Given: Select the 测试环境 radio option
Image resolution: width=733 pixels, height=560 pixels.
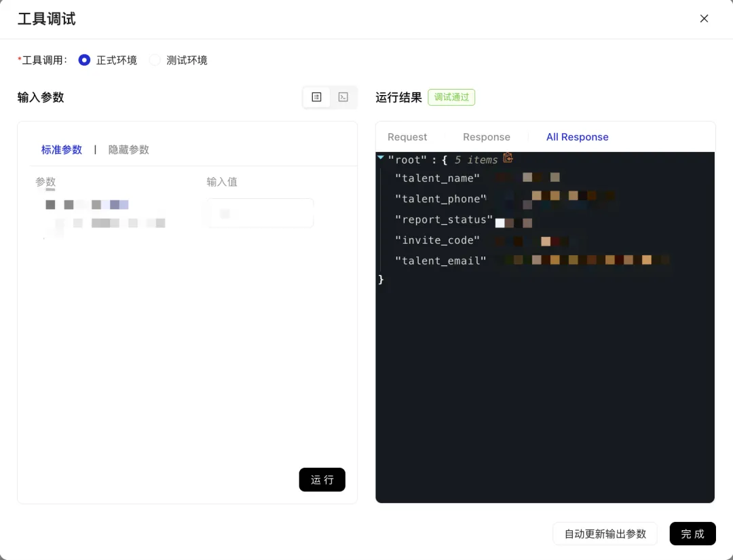Looking at the screenshot, I should click(x=155, y=60).
